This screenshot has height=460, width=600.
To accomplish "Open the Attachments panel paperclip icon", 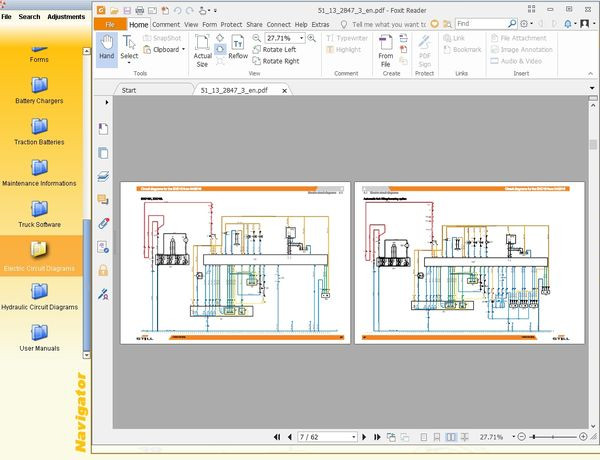I will point(103,223).
